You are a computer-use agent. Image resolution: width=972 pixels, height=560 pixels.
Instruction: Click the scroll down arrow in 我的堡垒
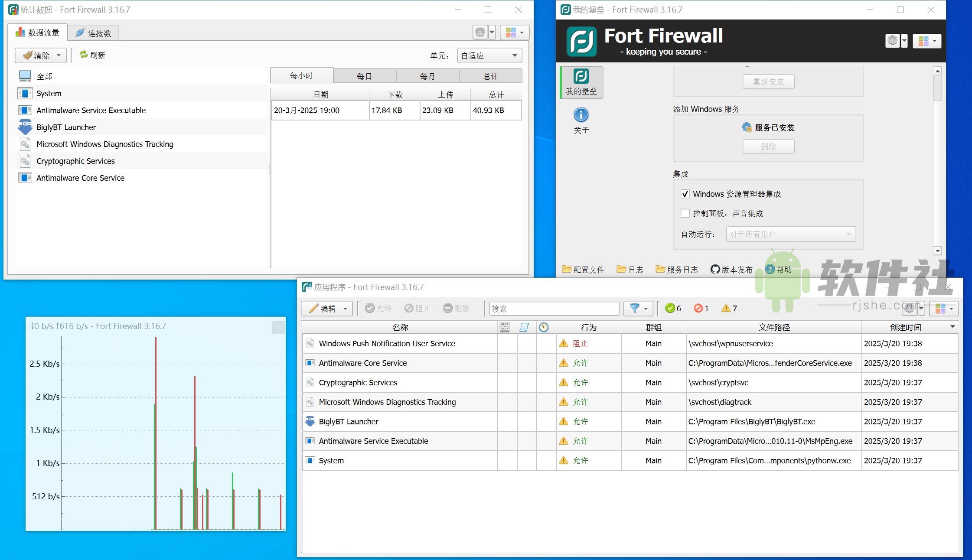[x=937, y=251]
